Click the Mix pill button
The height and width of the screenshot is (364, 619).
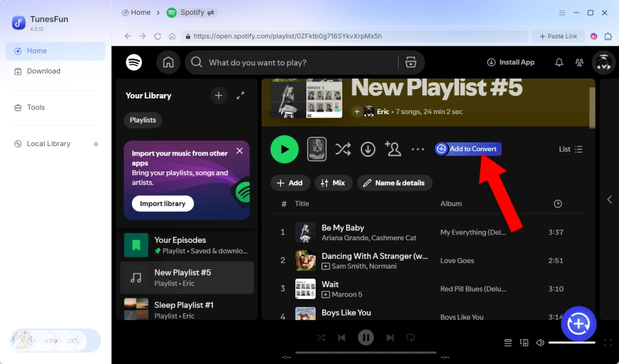333,183
